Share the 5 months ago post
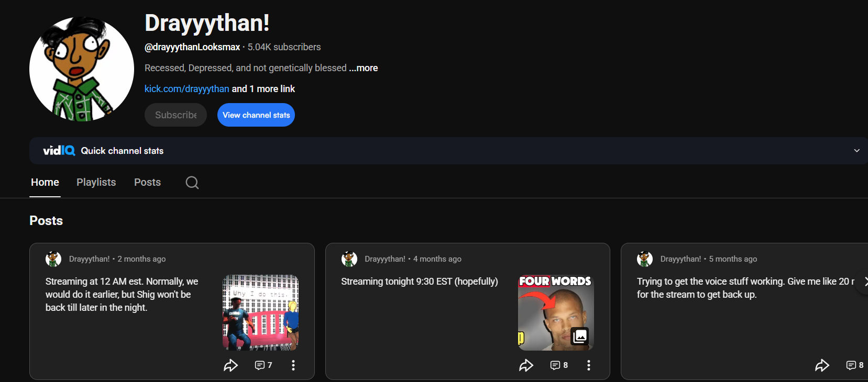 pos(822,365)
